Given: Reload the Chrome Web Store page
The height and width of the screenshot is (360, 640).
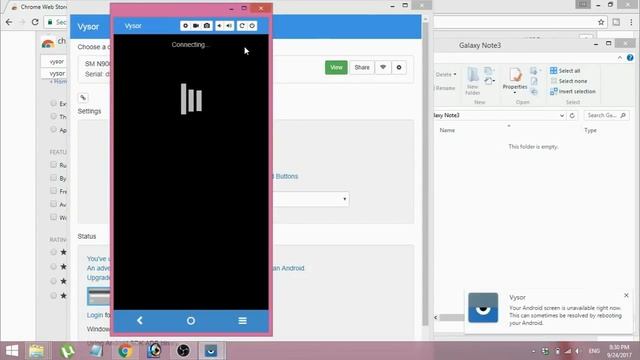Looking at the screenshot, I should click(35, 22).
